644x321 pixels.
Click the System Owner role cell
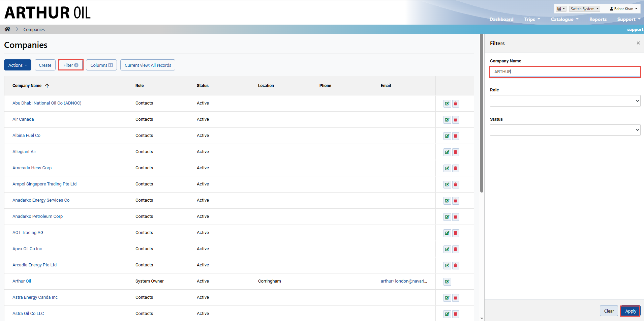(150, 281)
